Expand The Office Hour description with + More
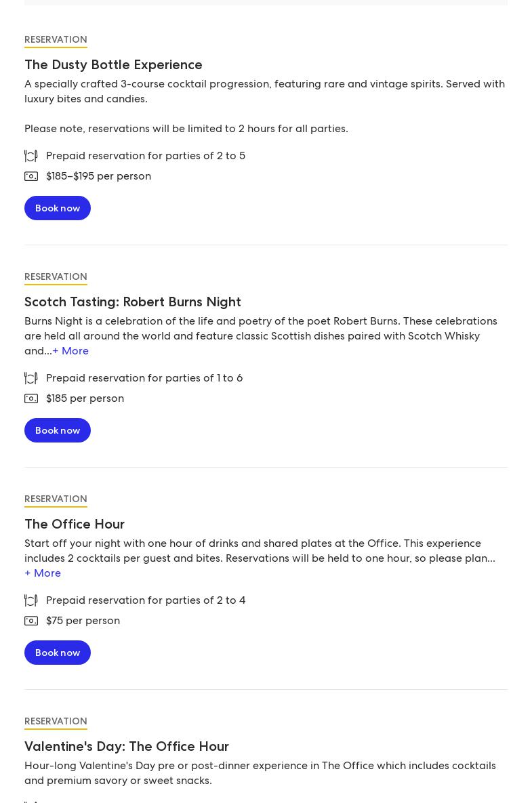532x803 pixels. coord(43,573)
